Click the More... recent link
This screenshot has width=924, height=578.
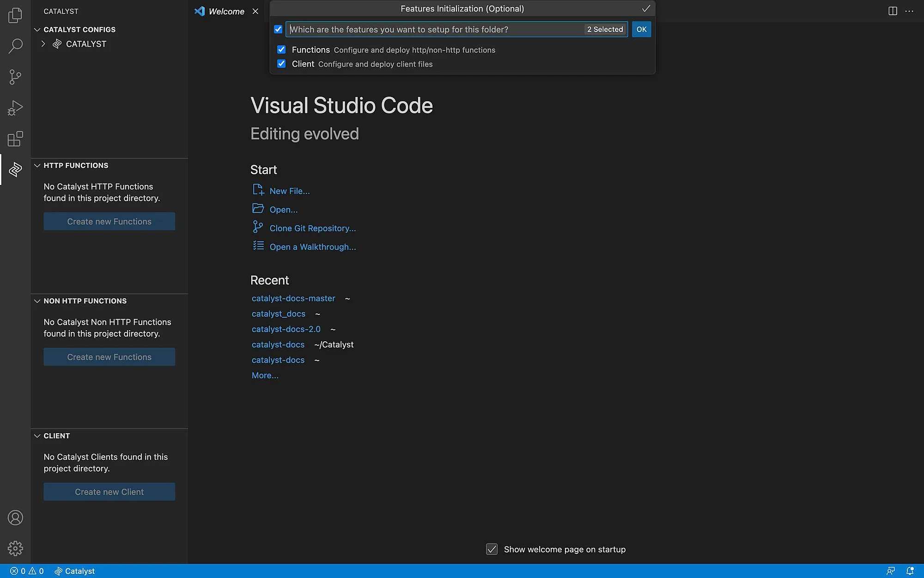265,375
